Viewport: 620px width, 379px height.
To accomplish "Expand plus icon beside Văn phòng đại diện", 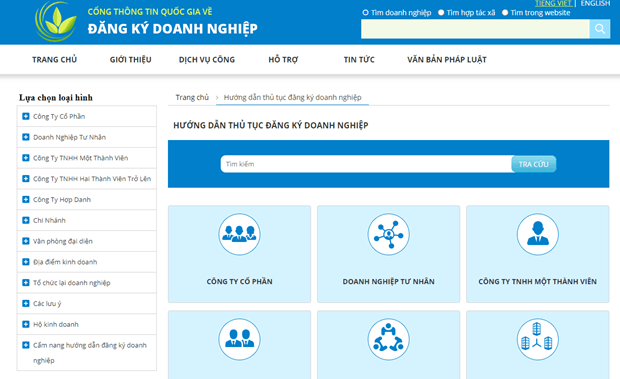I will coord(26,241).
